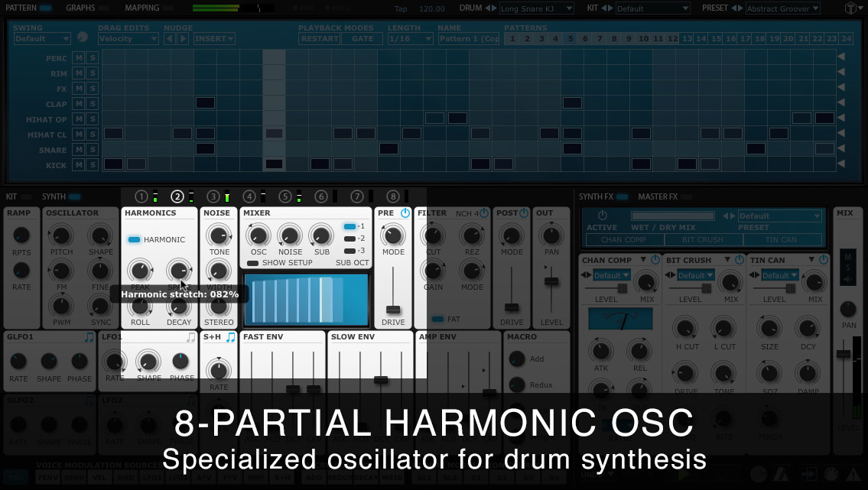This screenshot has width=868, height=490.
Task: Enable the HARMONIC mode toggle
Action: pyautogui.click(x=134, y=239)
